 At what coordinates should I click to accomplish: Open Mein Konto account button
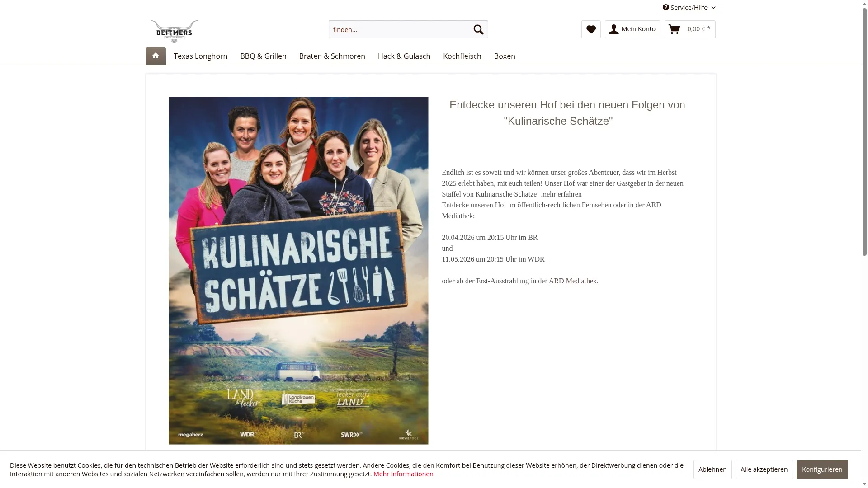632,29
